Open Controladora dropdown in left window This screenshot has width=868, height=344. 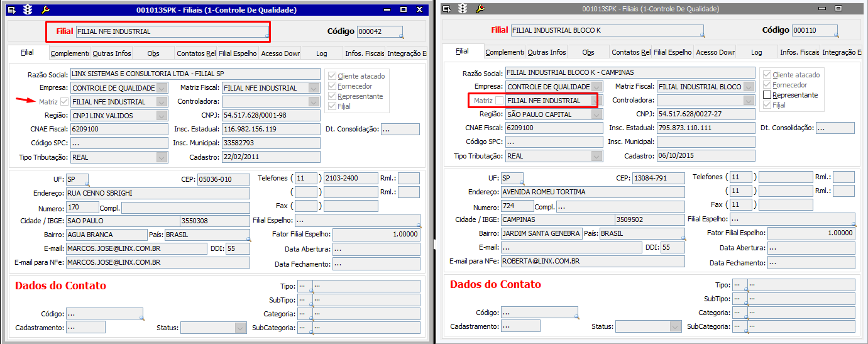(x=314, y=102)
